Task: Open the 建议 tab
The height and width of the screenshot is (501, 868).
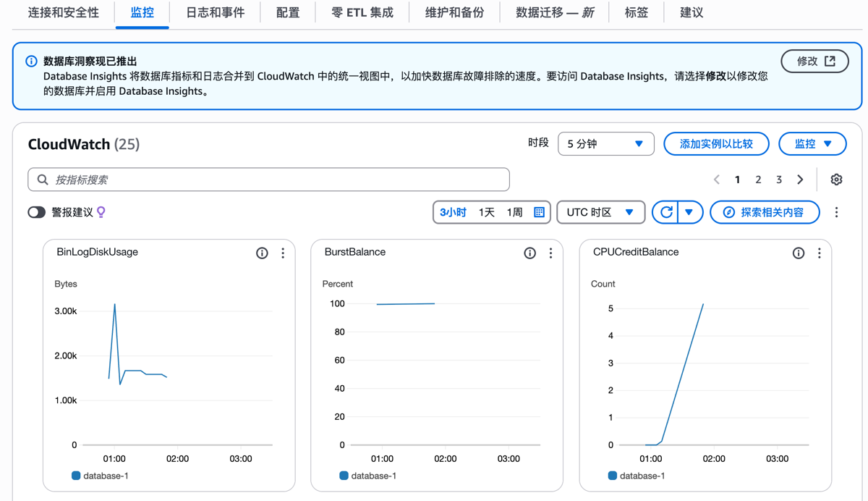Action: [692, 12]
